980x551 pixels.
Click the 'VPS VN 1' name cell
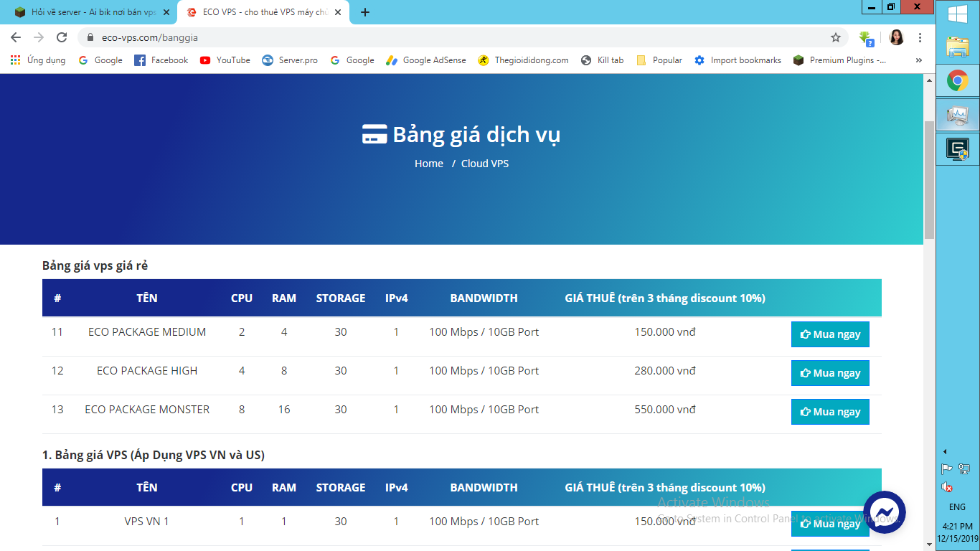point(147,522)
